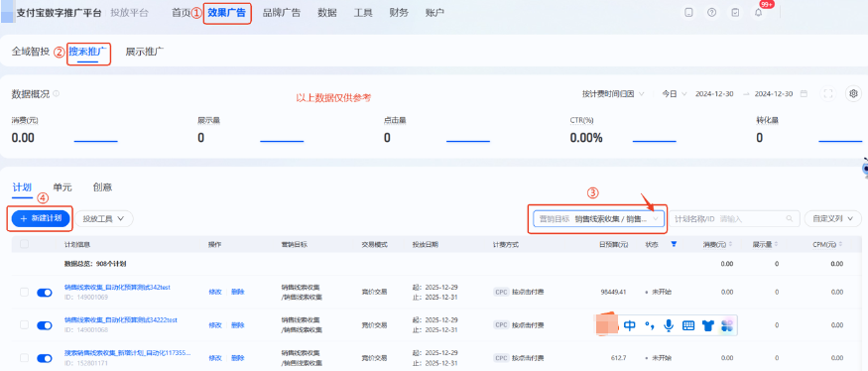Click 删除 for plan ID 149001069
Screen dimensions: 868x371
tap(237, 293)
